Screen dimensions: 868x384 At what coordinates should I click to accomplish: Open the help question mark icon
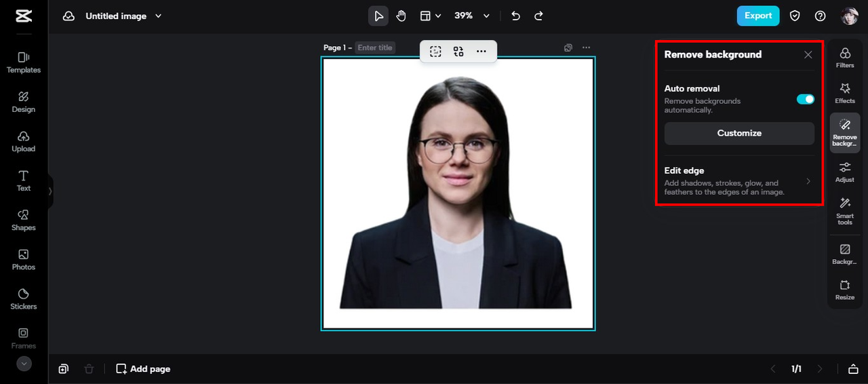click(820, 16)
